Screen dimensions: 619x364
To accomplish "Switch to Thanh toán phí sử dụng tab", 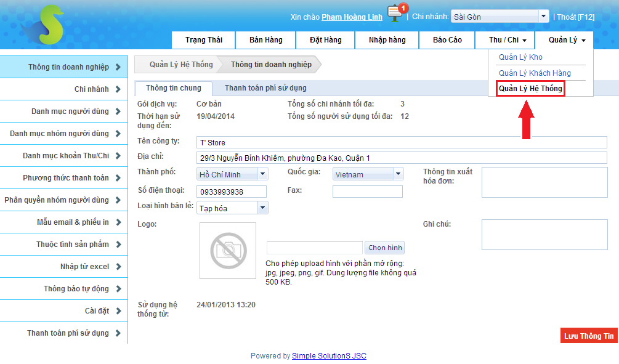I will point(265,88).
